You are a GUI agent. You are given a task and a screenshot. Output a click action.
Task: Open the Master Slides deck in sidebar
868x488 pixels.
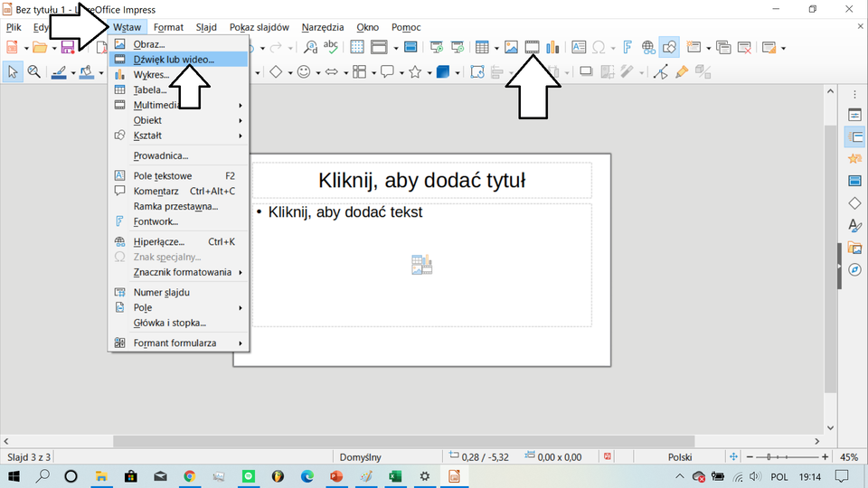pyautogui.click(x=854, y=181)
